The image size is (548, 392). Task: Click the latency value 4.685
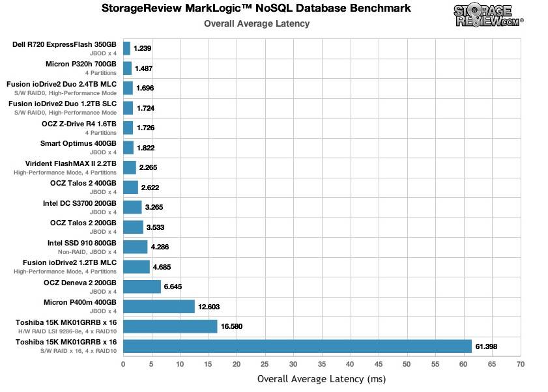162,267
